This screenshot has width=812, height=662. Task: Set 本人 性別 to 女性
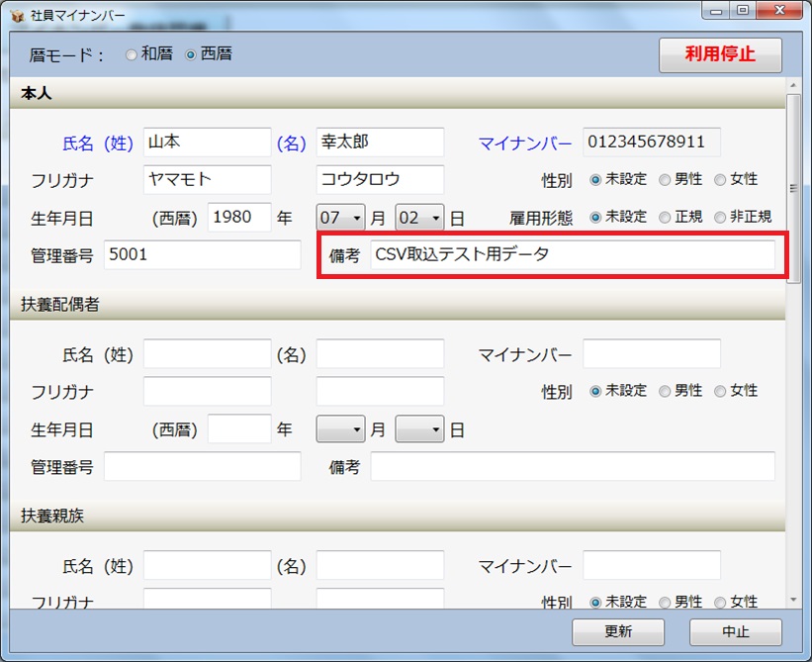pos(720,180)
